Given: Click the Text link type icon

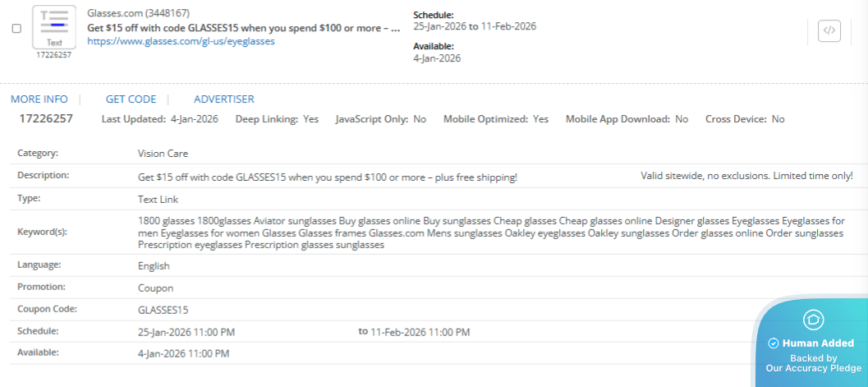Looking at the screenshot, I should pos(53,27).
